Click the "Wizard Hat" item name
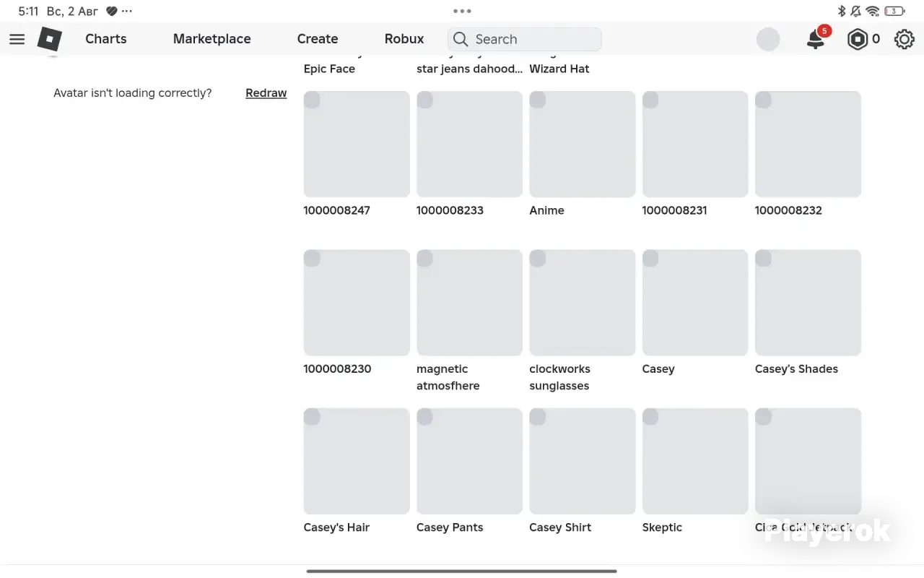 (x=559, y=69)
